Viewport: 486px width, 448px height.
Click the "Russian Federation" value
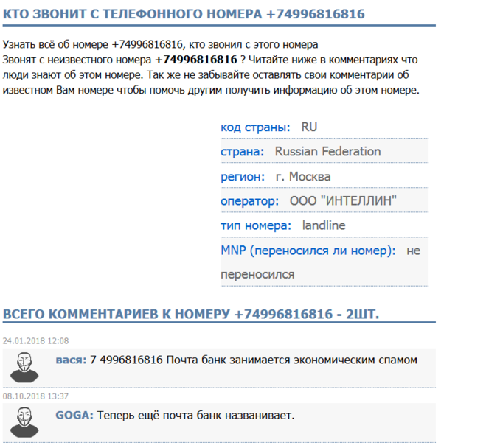pyautogui.click(x=327, y=152)
